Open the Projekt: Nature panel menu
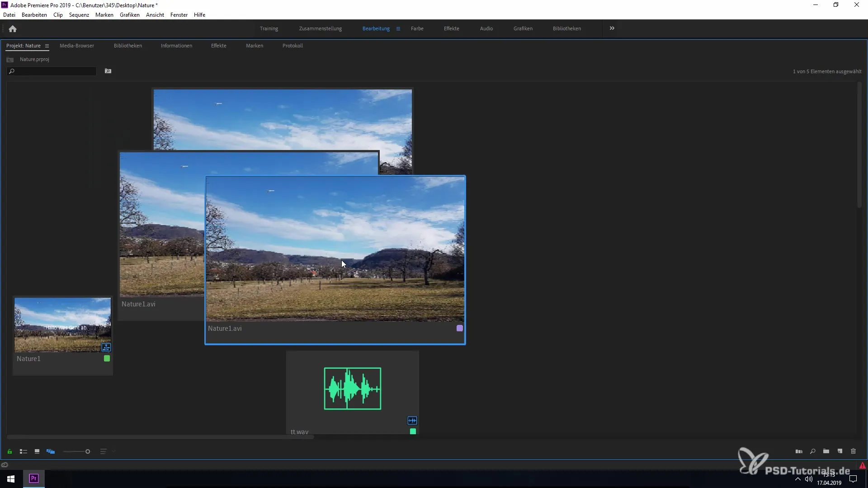This screenshot has height=488, width=868. click(x=47, y=46)
